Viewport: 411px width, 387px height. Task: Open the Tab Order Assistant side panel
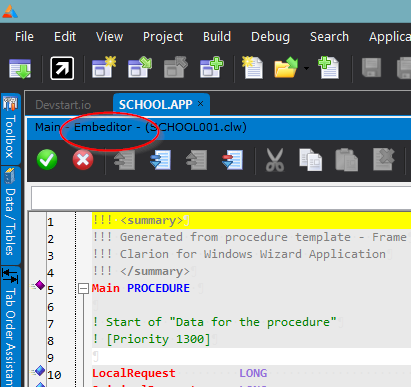point(10,327)
